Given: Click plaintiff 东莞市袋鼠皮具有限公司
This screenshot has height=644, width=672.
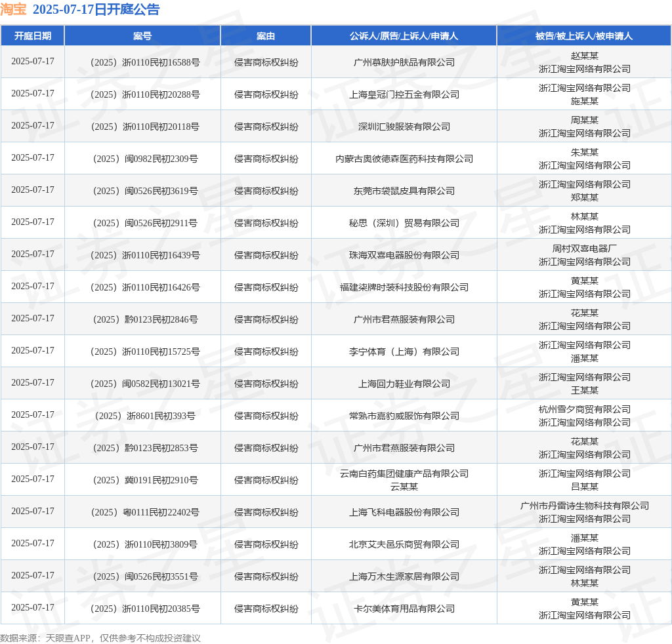Looking at the screenshot, I should coord(404,191).
